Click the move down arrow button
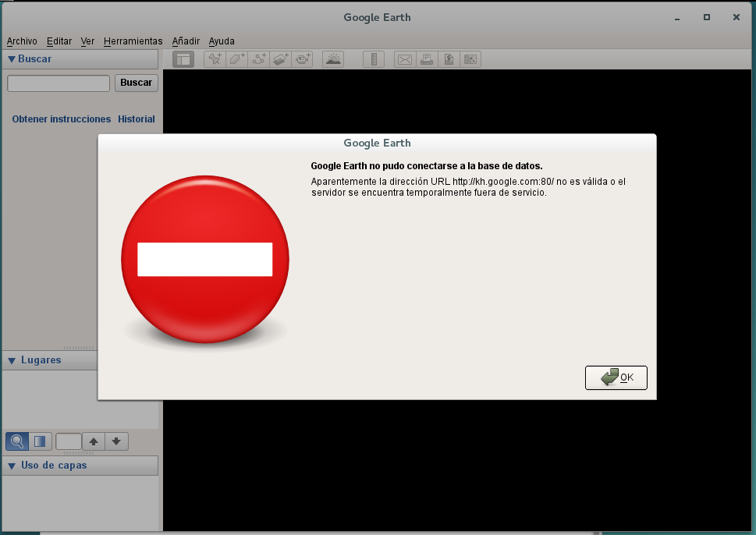Image resolution: width=756 pixels, height=535 pixels. (116, 441)
